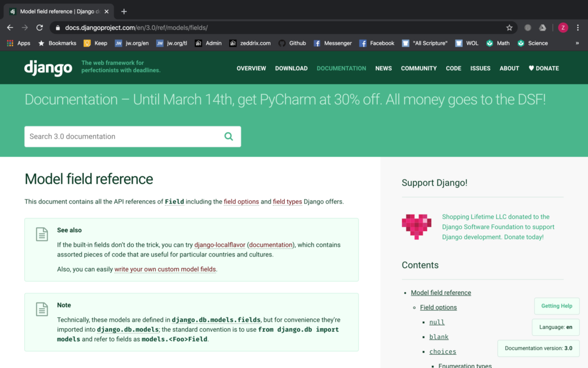Submit search with the magnifier icon
Viewport: 588px width, 368px height.
(x=229, y=136)
